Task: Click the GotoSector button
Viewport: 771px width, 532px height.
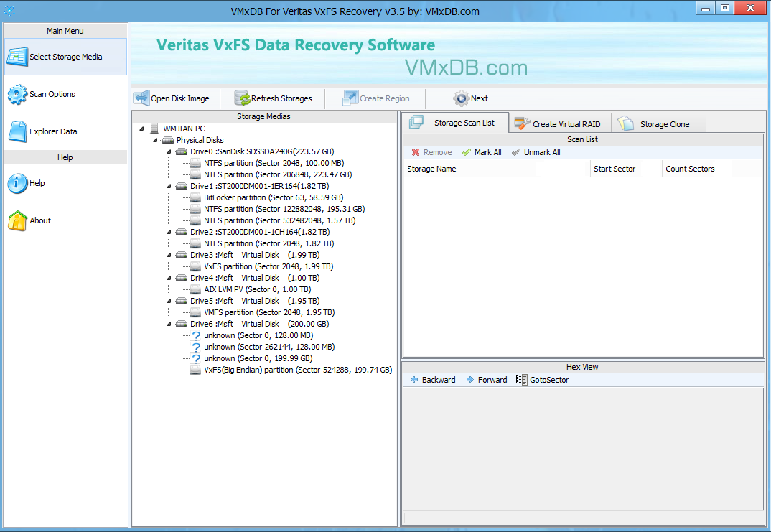Action: click(x=543, y=380)
